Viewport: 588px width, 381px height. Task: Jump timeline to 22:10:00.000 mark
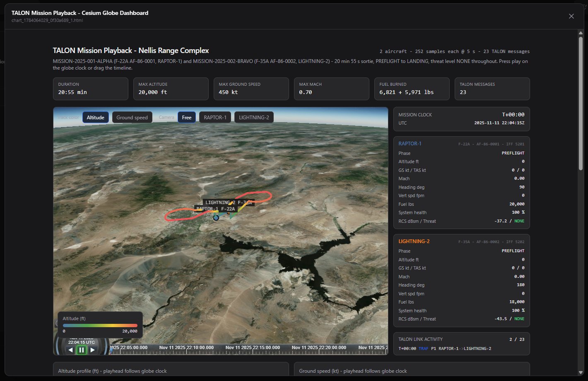click(186, 348)
